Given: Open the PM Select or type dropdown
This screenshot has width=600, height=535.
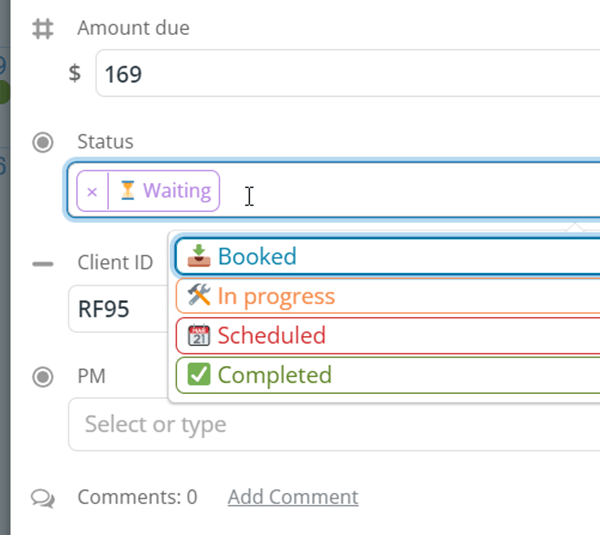Looking at the screenshot, I should [334, 424].
